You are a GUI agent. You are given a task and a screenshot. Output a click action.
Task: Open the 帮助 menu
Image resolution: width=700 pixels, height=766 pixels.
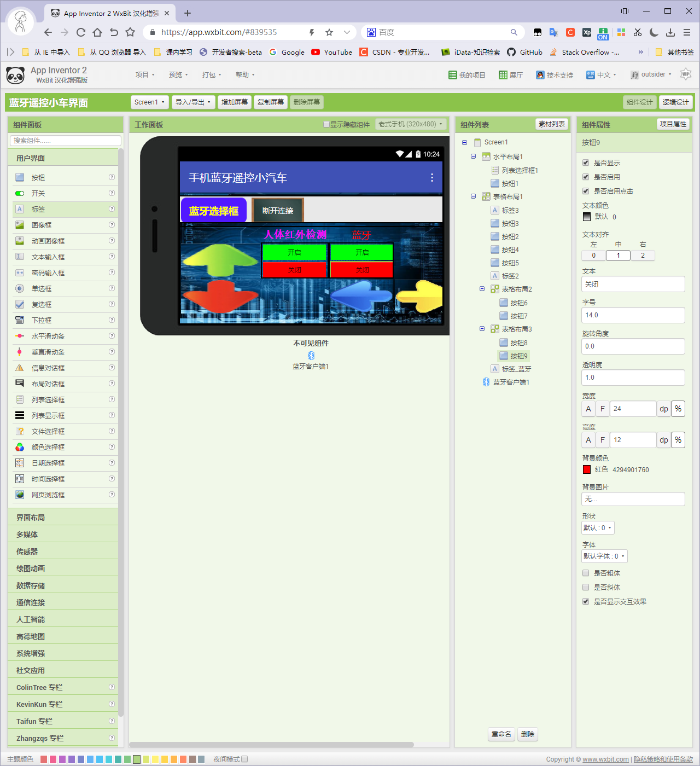(x=244, y=74)
